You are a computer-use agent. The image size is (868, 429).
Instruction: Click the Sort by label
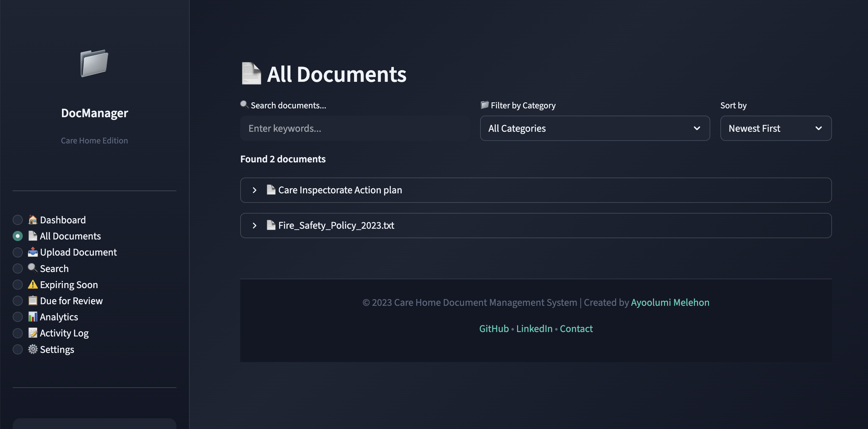[733, 106]
